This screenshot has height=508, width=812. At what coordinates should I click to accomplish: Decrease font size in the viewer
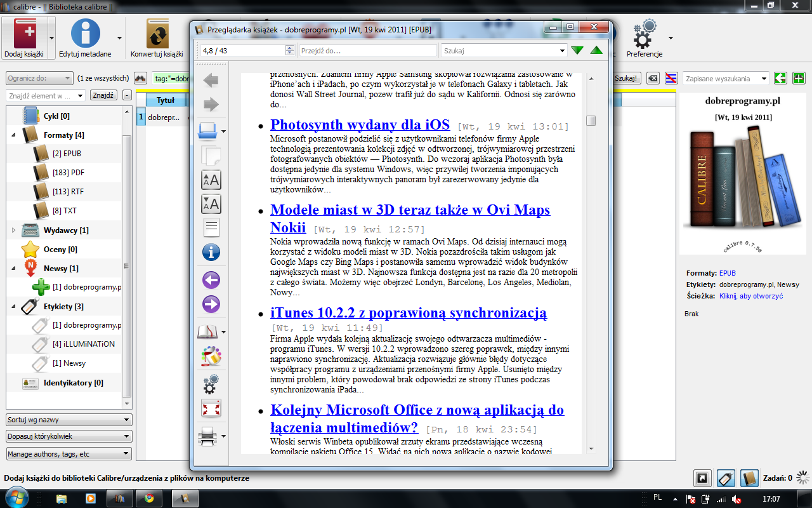point(211,204)
